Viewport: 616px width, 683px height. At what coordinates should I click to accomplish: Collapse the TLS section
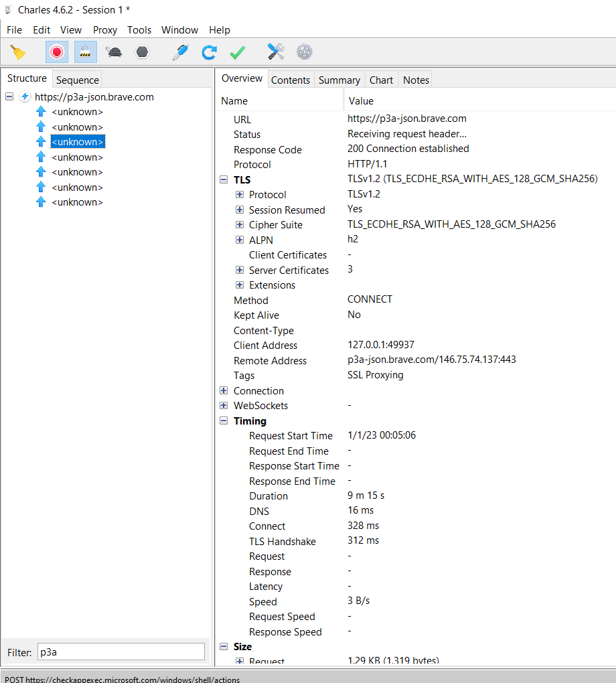click(223, 179)
